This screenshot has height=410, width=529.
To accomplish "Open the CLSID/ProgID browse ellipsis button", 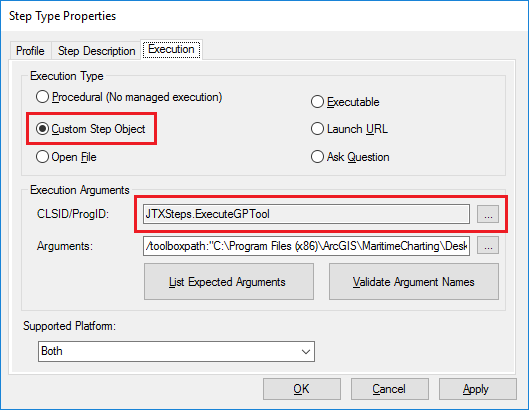I will coord(488,214).
